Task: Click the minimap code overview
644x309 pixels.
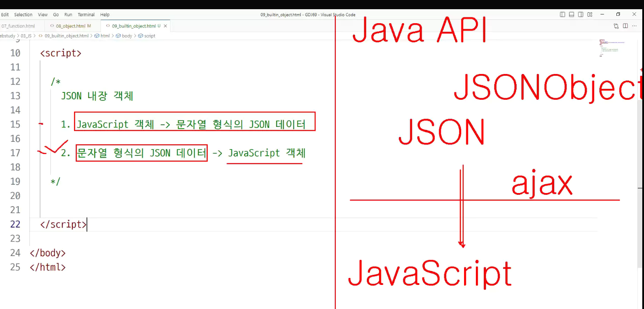Action: (612, 49)
